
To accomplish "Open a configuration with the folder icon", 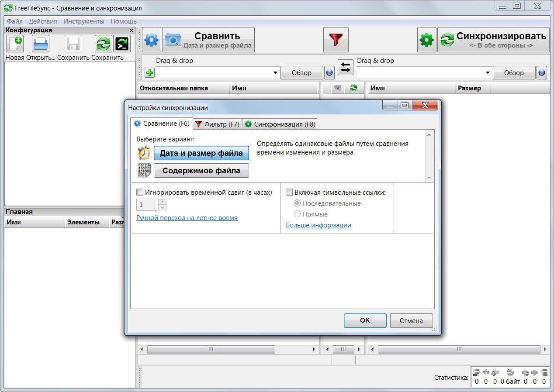I will click(x=41, y=44).
